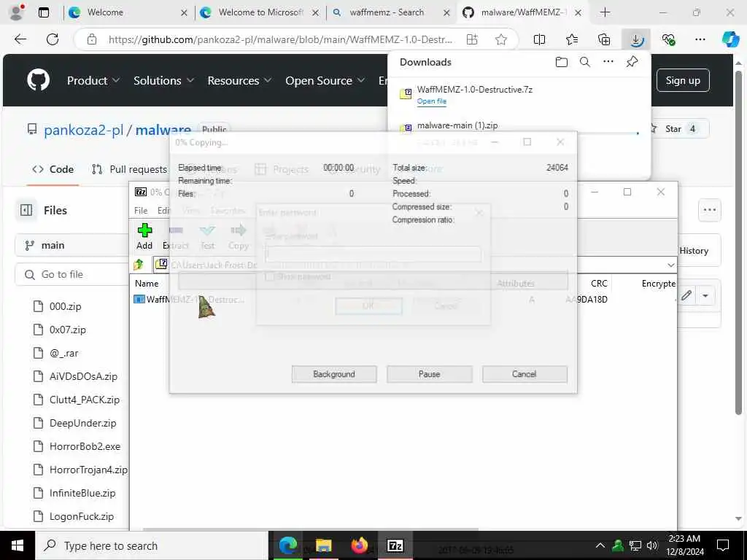Open Browser essentials heart icon
747x560 pixels.
(x=668, y=39)
